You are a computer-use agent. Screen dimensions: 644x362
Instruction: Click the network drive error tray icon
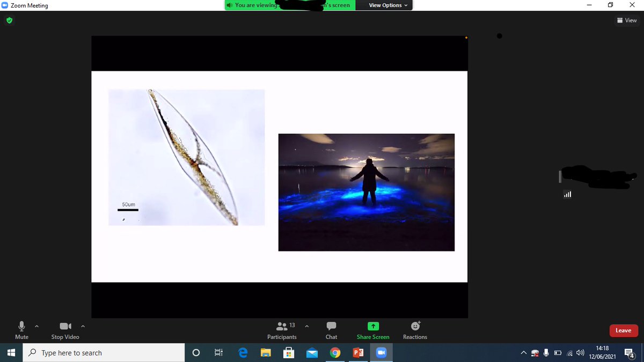click(x=535, y=353)
